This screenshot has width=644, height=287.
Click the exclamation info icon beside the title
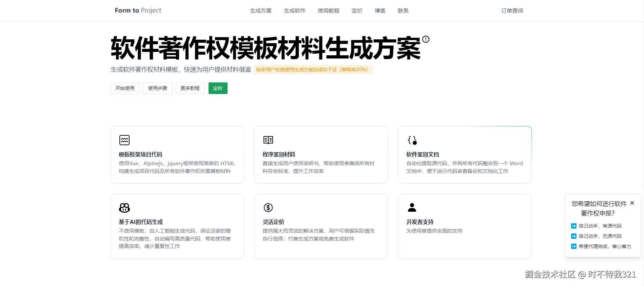coord(426,39)
